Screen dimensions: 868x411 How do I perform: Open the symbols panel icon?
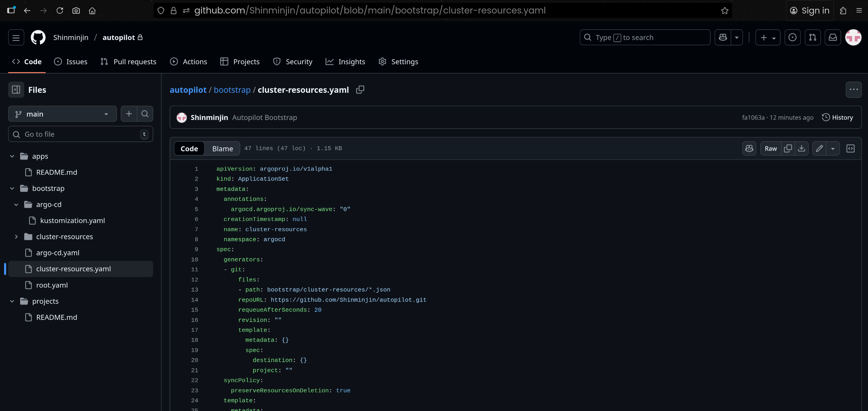850,149
